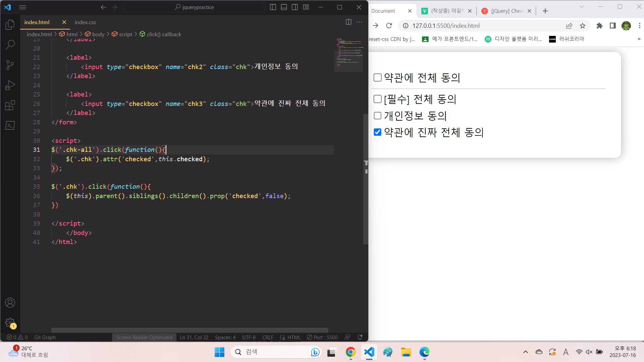Go forward in the Chrome browser
This screenshot has height=362, width=644.
tap(375, 25)
